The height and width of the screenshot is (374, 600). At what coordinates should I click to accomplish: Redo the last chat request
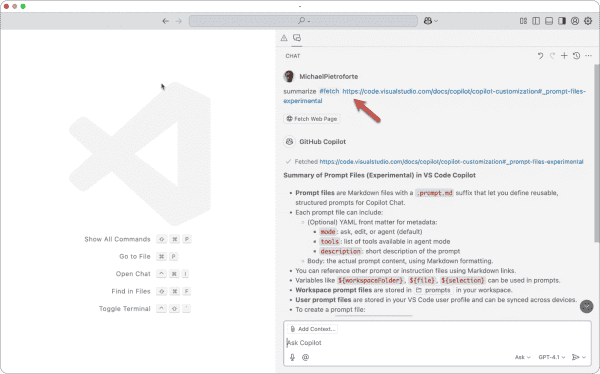pyautogui.click(x=552, y=56)
